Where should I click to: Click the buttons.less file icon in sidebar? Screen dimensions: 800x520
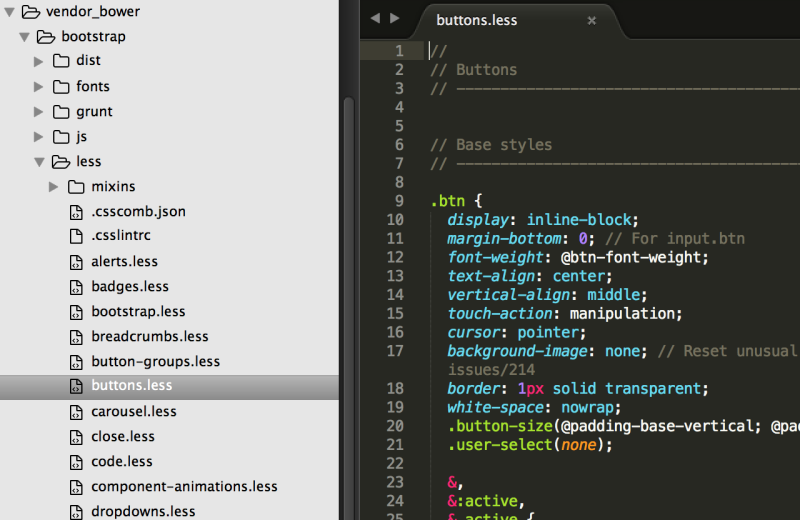(x=76, y=386)
